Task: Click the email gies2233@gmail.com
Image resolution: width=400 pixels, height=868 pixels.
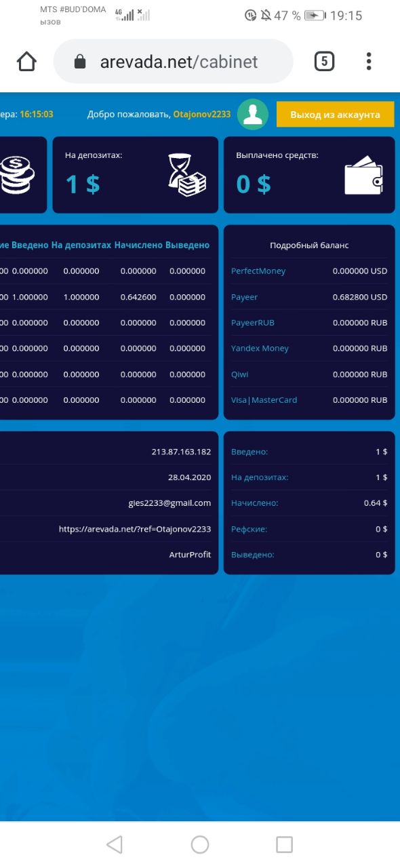Action: click(x=169, y=503)
